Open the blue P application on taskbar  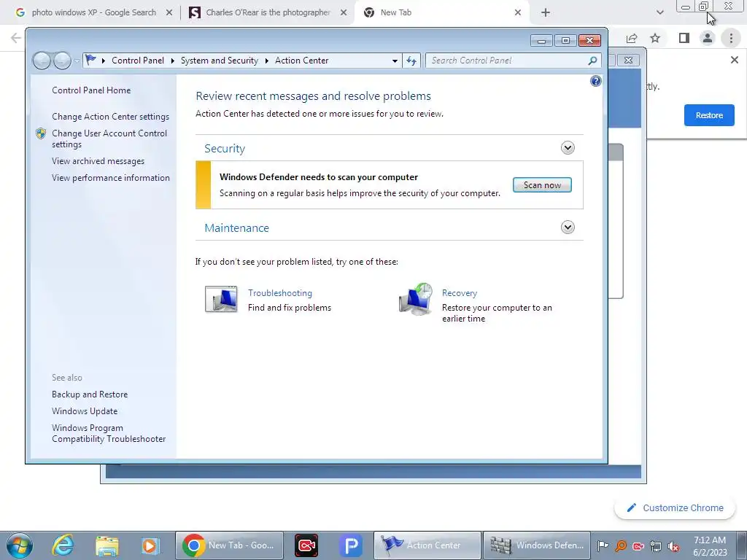(x=351, y=545)
